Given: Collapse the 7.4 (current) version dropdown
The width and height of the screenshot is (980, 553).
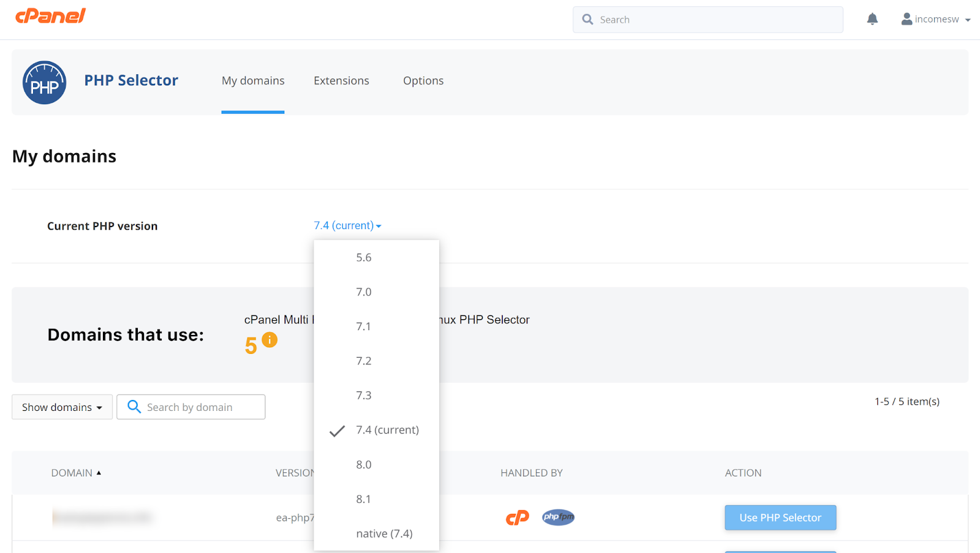Looking at the screenshot, I should point(347,225).
